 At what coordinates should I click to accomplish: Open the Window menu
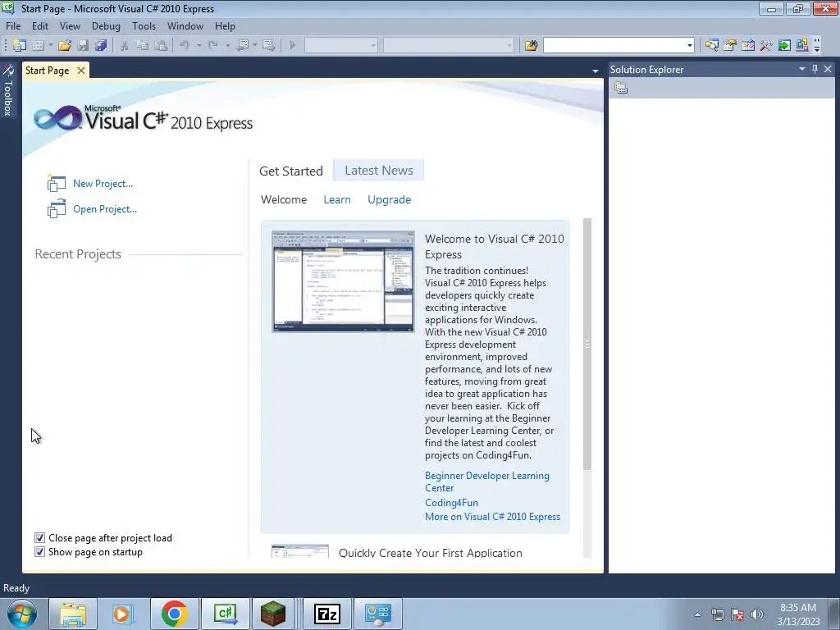185,26
